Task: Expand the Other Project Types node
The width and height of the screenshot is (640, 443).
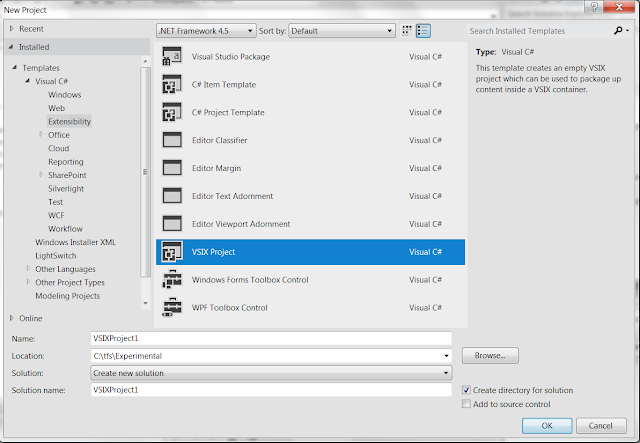Action: pyautogui.click(x=28, y=282)
